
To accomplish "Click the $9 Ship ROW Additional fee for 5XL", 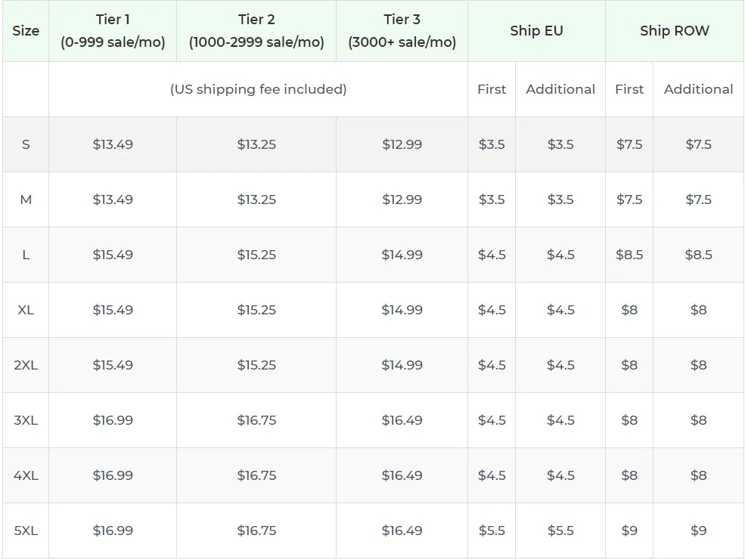I will [x=698, y=530].
